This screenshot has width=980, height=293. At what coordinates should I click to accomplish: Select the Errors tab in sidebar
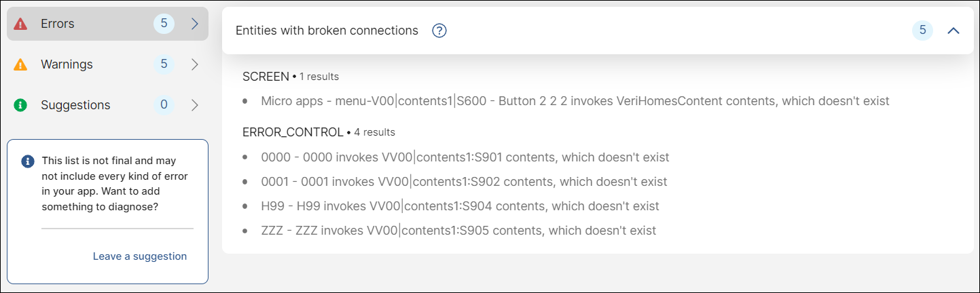coord(58,24)
